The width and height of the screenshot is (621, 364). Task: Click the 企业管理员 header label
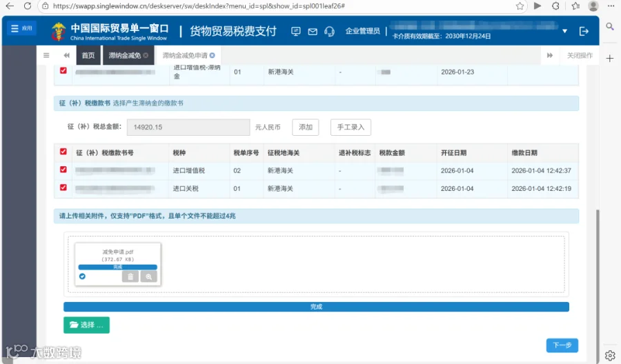tap(362, 31)
